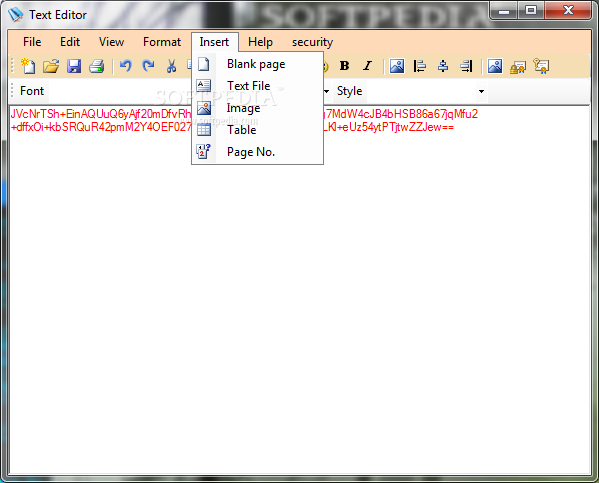Click Page No. icon in Insert menu

(204, 151)
